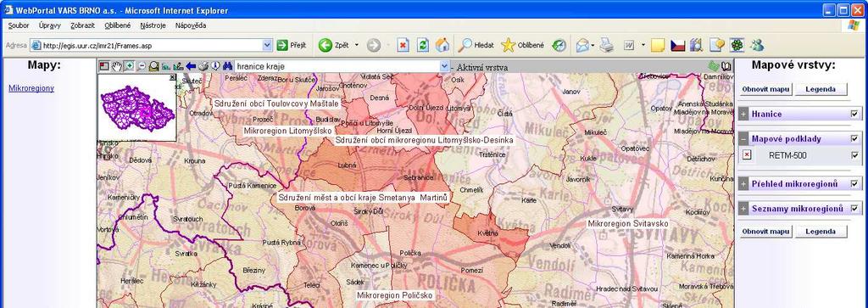Viewport: 868px width, 308px height.
Task: Click the blue back-arrow previous extent icon
Action: 191,66
